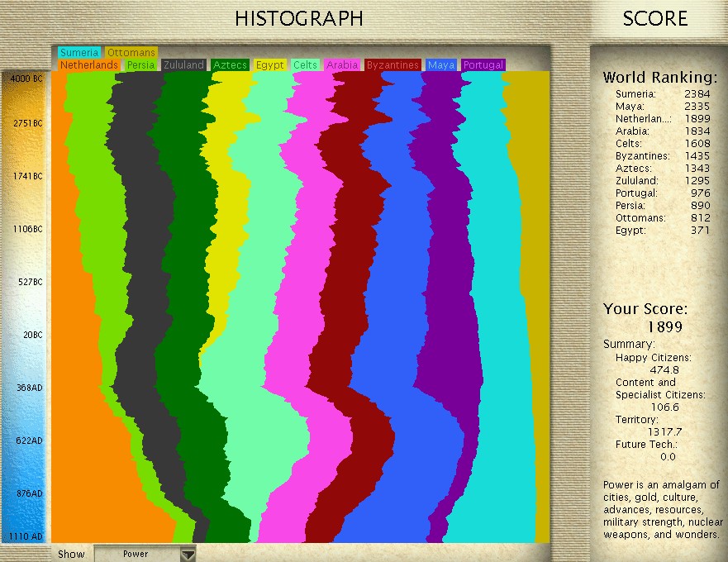Click the Maya legend label

441,64
